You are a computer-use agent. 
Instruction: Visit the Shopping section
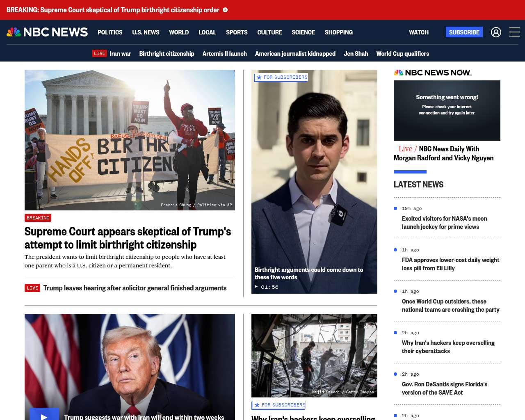pyautogui.click(x=338, y=32)
